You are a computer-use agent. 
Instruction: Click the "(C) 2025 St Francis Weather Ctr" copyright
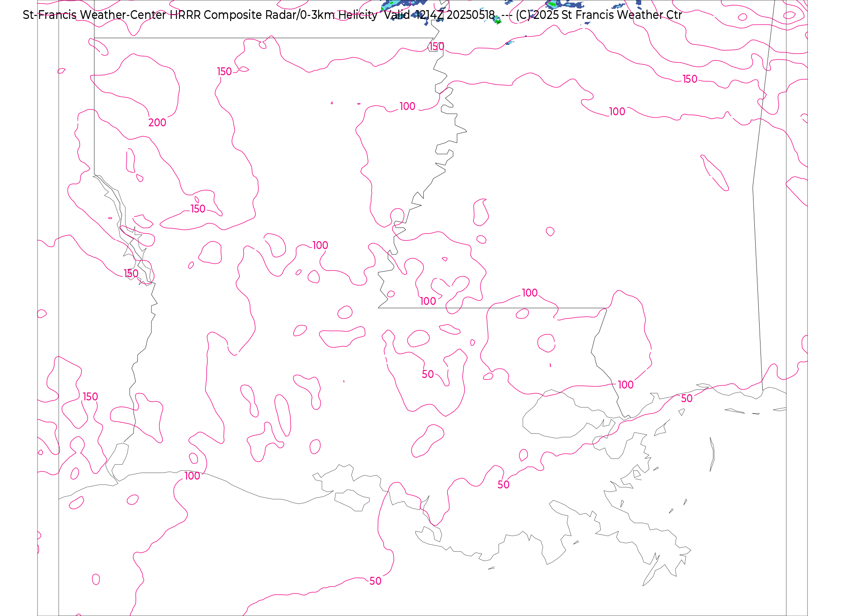[x=599, y=15]
